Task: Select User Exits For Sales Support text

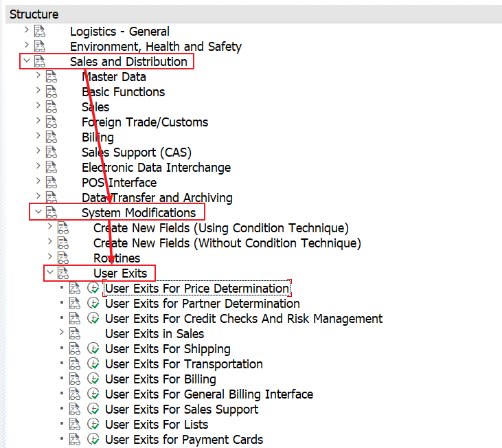Action: 181,410
